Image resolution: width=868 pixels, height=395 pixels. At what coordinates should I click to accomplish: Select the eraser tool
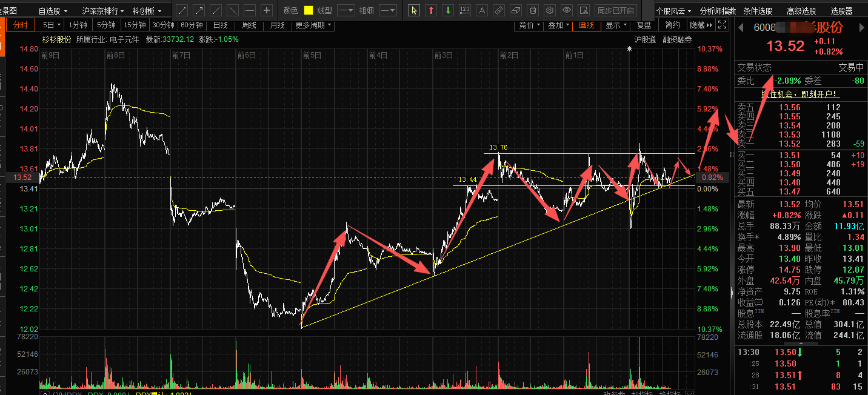(515, 10)
